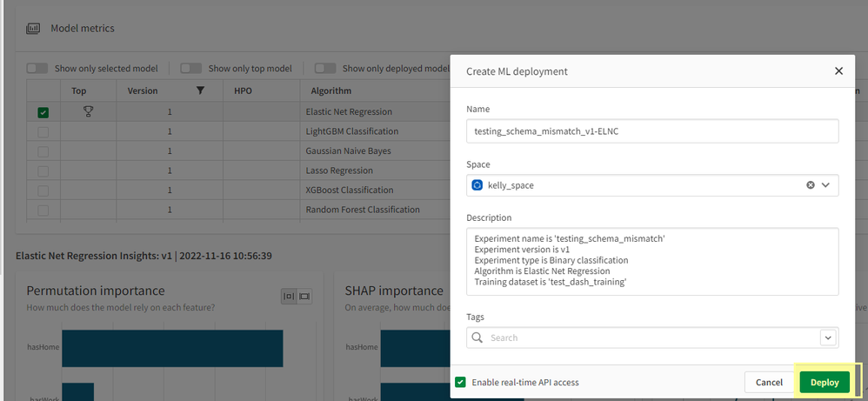Open the Tags dropdown arrow

coord(828,338)
